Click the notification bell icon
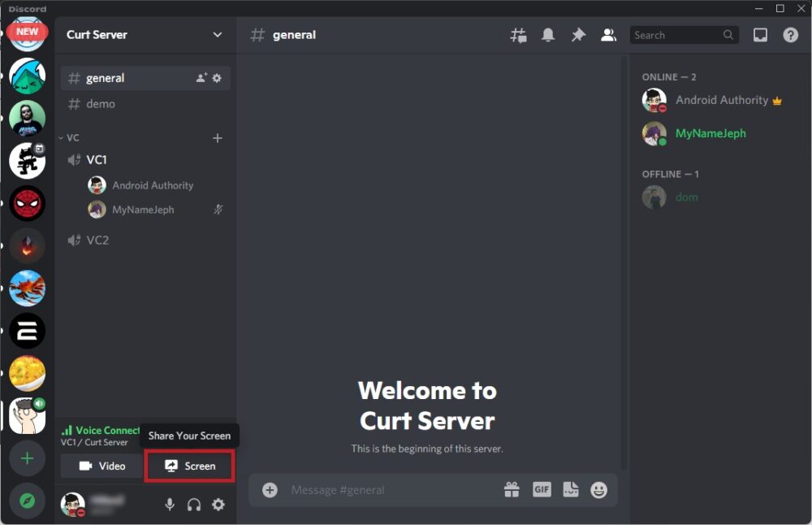The height and width of the screenshot is (525, 812). point(548,35)
